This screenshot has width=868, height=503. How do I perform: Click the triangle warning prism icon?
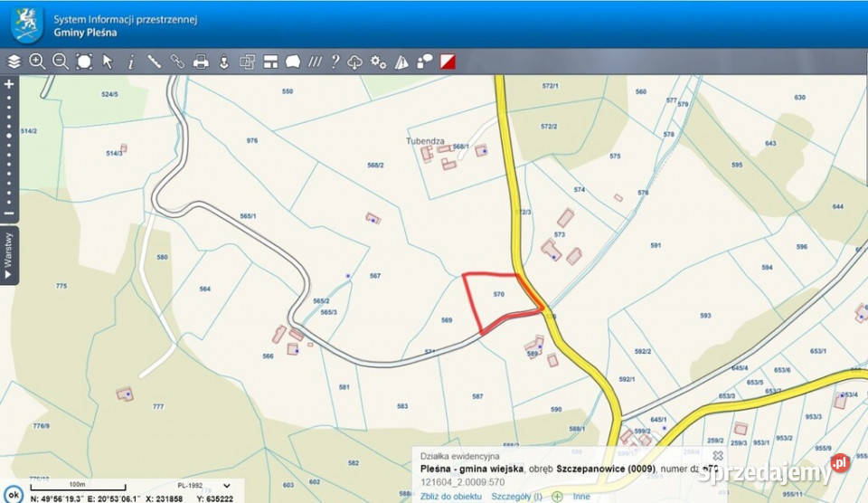point(401,62)
